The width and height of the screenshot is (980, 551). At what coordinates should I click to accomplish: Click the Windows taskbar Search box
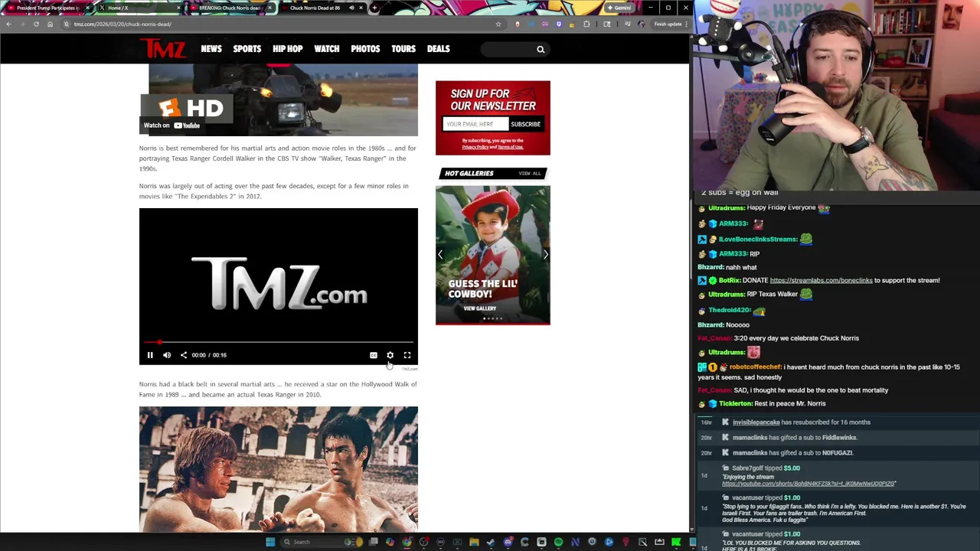tap(321, 542)
